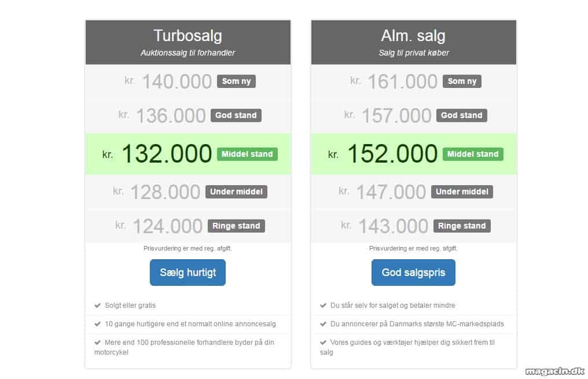Select Turbosalg God stand badge
Image resolution: width=588 pixels, height=379 pixels.
click(236, 116)
